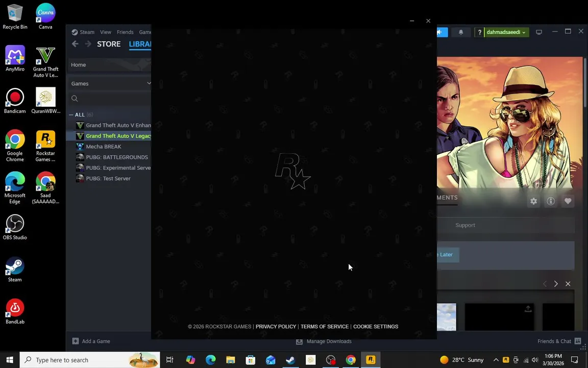Click Support link in Steam game page
The image size is (588, 368).
point(465,225)
